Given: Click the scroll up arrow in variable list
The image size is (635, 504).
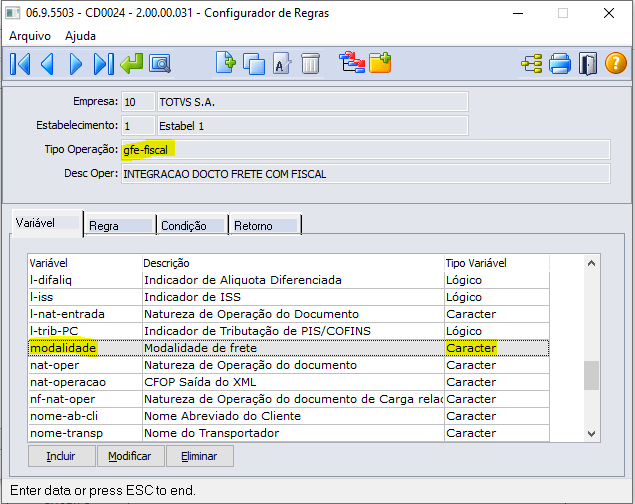Looking at the screenshot, I should click(x=591, y=263).
